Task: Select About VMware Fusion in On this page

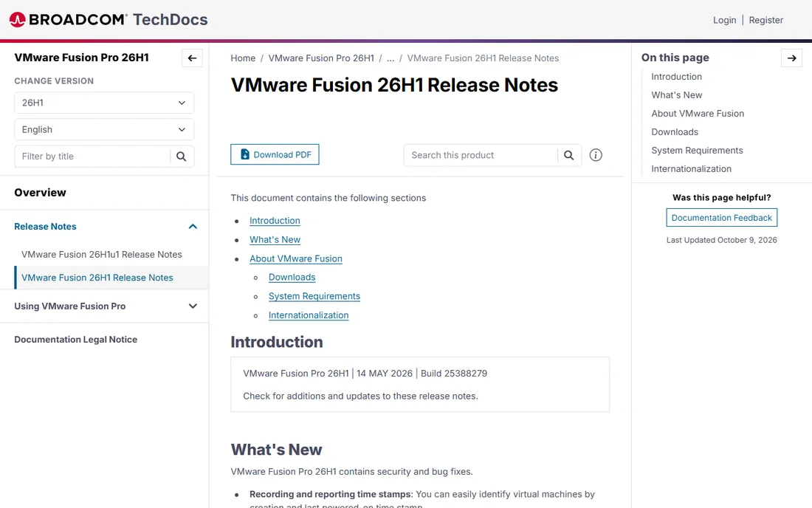Action: pos(698,114)
